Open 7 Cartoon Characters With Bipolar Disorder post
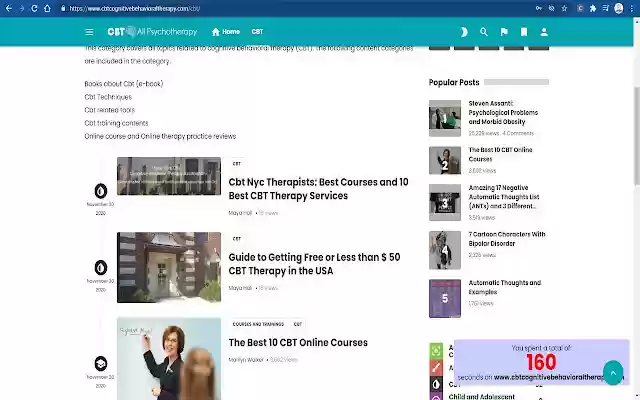This screenshot has width=640, height=400. coord(507,239)
